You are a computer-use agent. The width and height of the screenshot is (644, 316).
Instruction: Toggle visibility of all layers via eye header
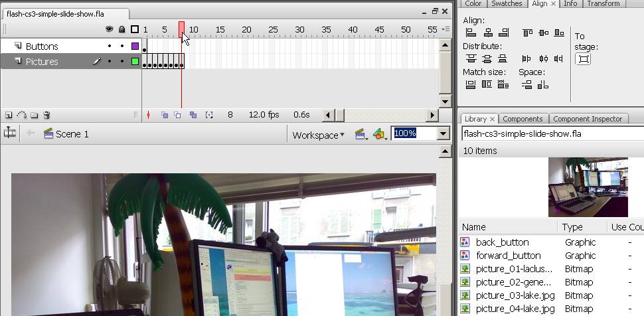[x=110, y=29]
